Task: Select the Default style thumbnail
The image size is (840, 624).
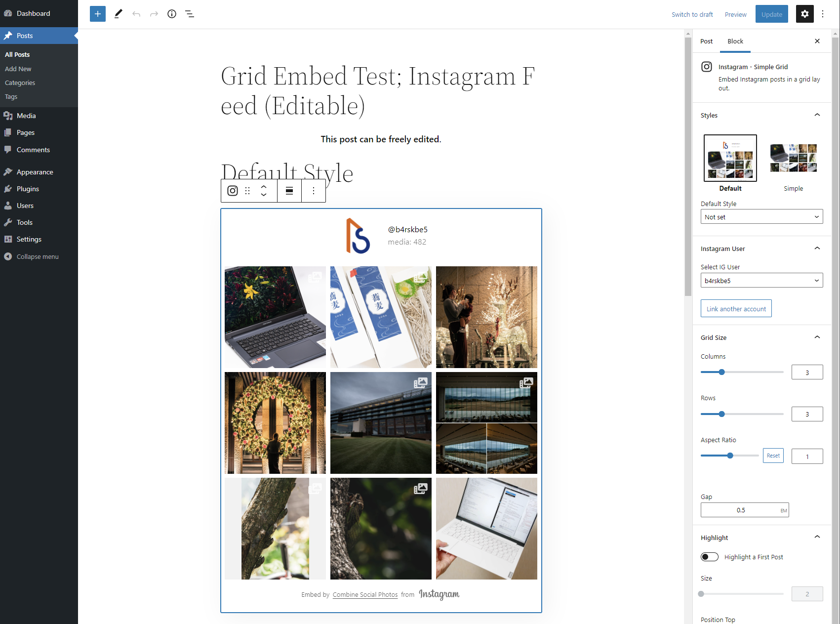Action: pos(730,158)
